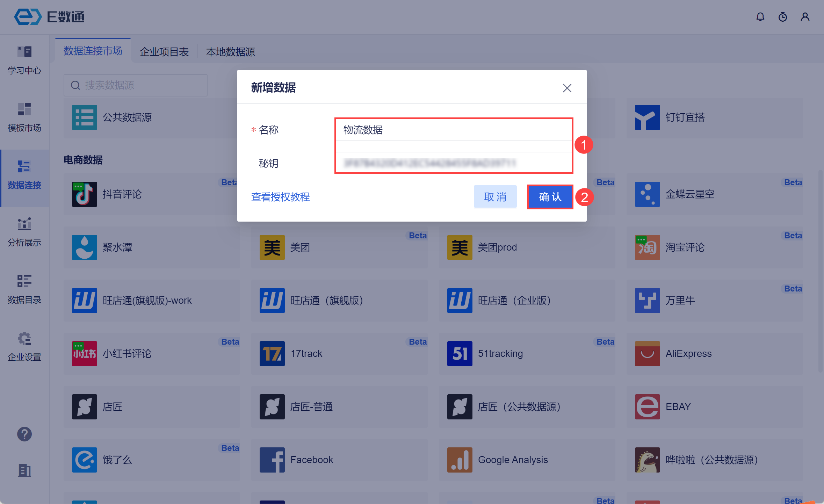The width and height of the screenshot is (824, 504).
Task: Open 分析展示 from the sidebar
Action: pyautogui.click(x=24, y=232)
